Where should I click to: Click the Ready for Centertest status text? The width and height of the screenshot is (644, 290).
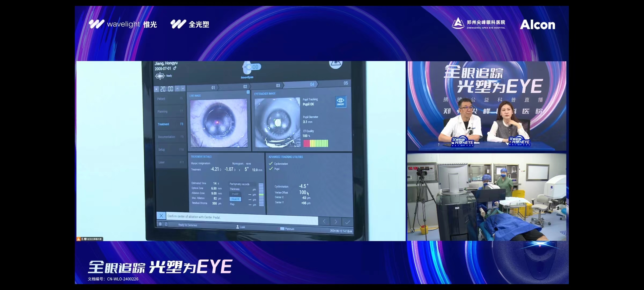point(188,225)
